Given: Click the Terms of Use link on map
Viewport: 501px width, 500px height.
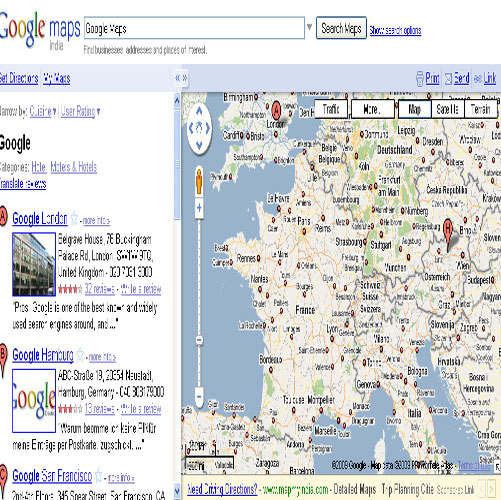Looking at the screenshot, I should (474, 465).
